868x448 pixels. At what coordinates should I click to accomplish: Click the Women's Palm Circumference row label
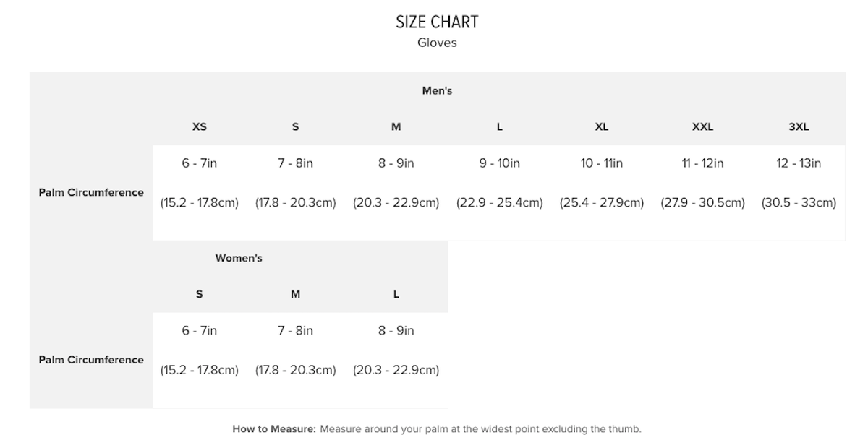coord(91,360)
